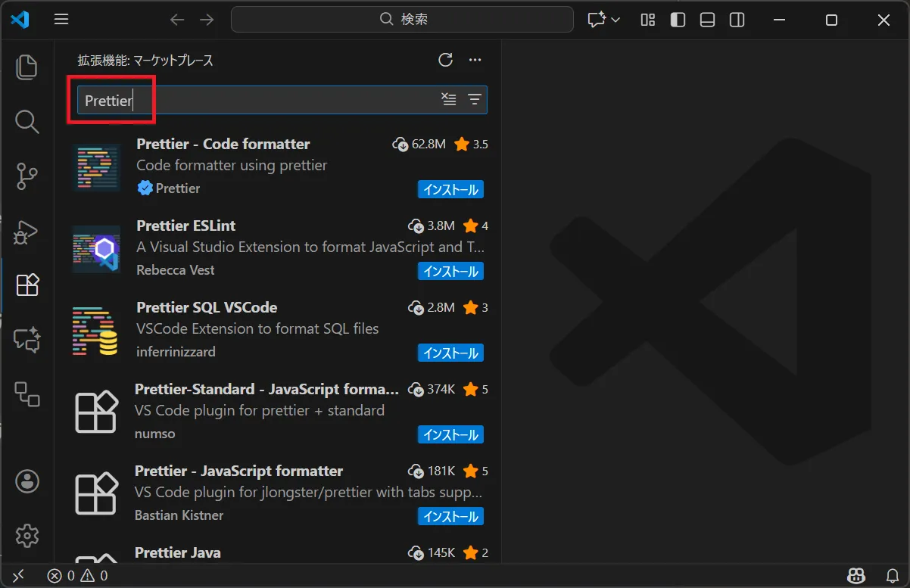Image resolution: width=910 pixels, height=588 pixels.
Task: Open the Explorer view in activity bar
Action: (27, 67)
